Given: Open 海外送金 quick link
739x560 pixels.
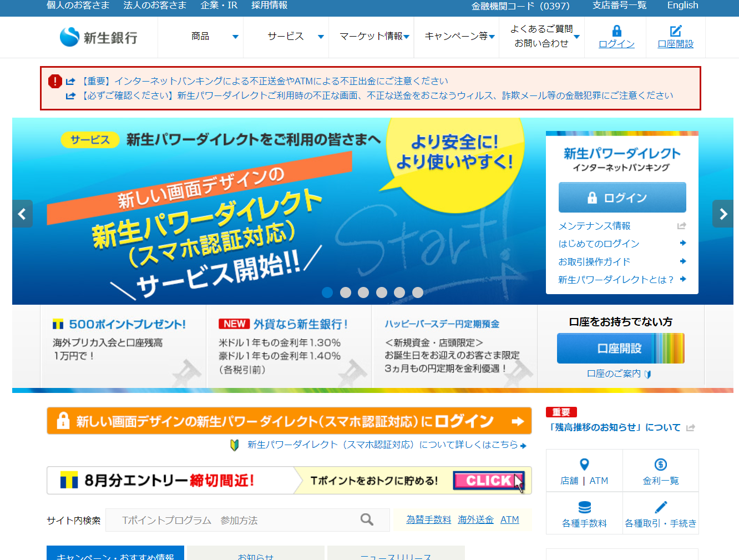Looking at the screenshot, I should point(475,520).
